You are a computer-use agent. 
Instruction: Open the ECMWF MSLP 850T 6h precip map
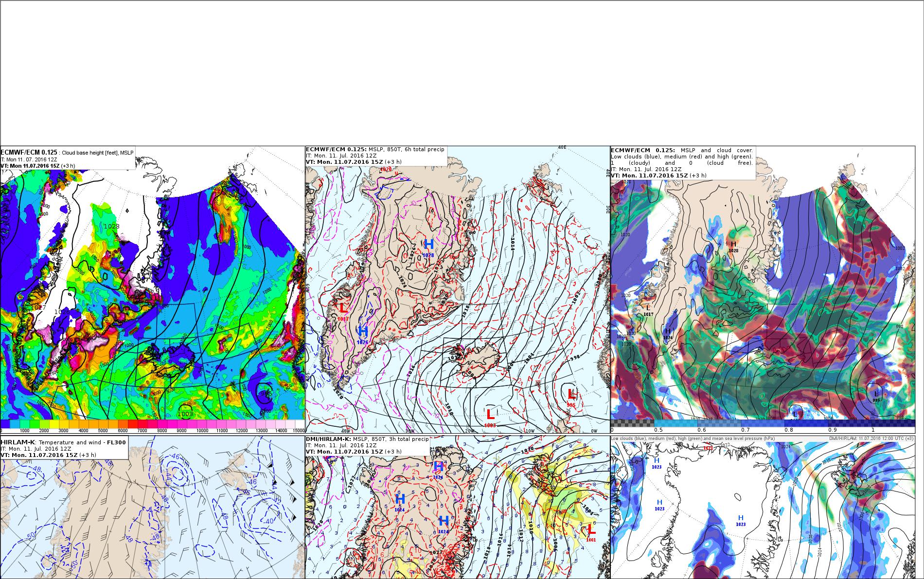point(458,290)
